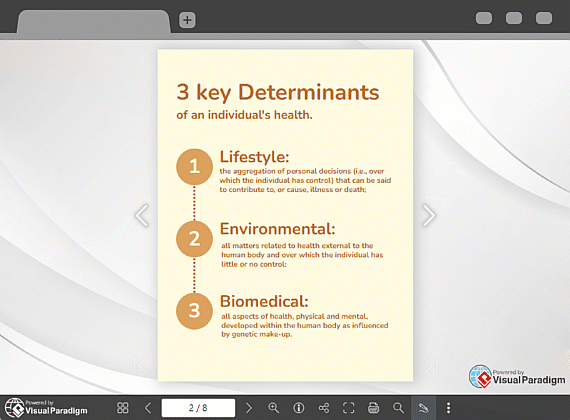Viewport: 570px width, 420px height.
Task: Open the three-dot more options menu
Action: coord(448,408)
